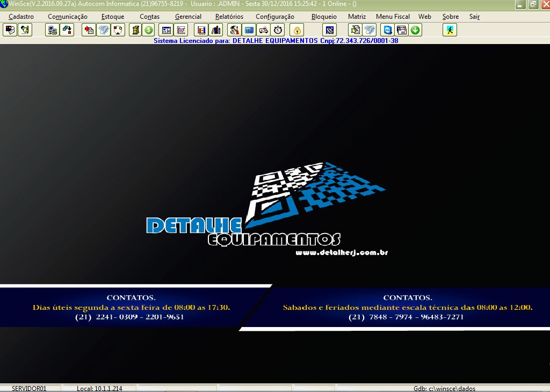Click the (21) 2241-0309 phone number text
The image size is (550, 392).
pos(129,317)
